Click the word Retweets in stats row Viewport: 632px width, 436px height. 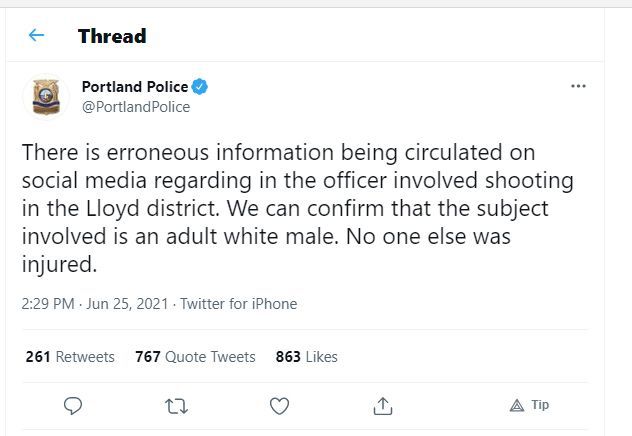(85, 357)
